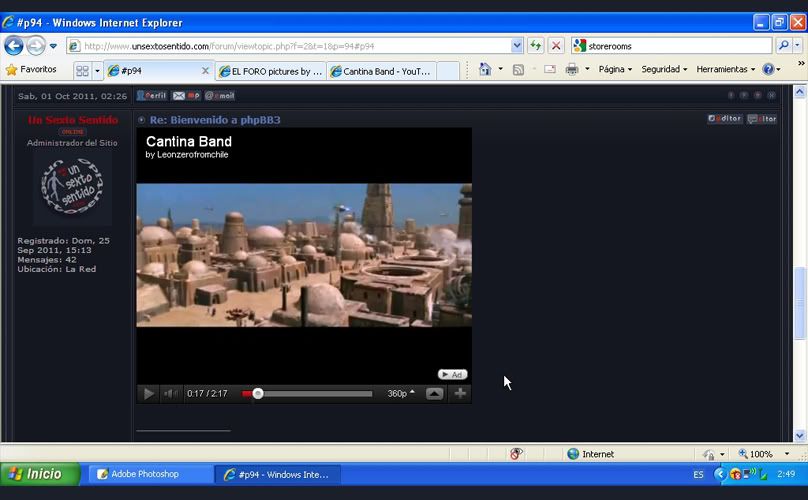Mute the video with speaker icon
The width and height of the screenshot is (808, 500).
point(171,394)
